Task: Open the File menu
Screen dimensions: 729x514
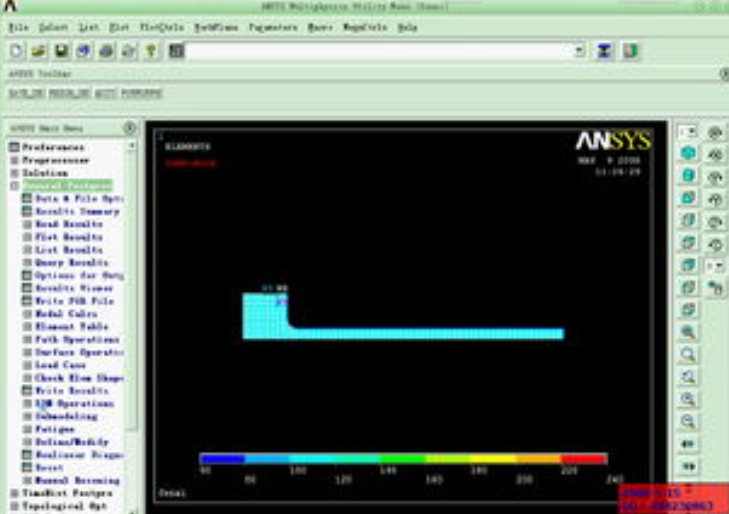Action: [19, 27]
